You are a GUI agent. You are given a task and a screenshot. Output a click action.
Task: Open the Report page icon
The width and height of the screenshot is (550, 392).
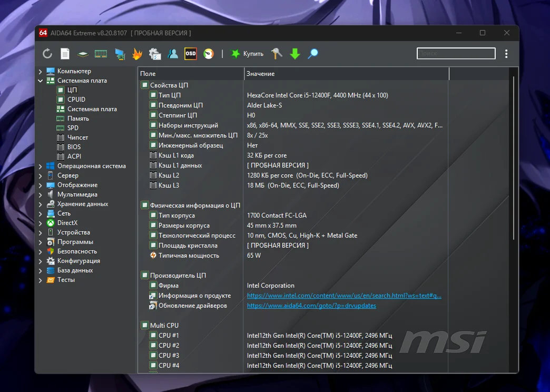pos(65,54)
